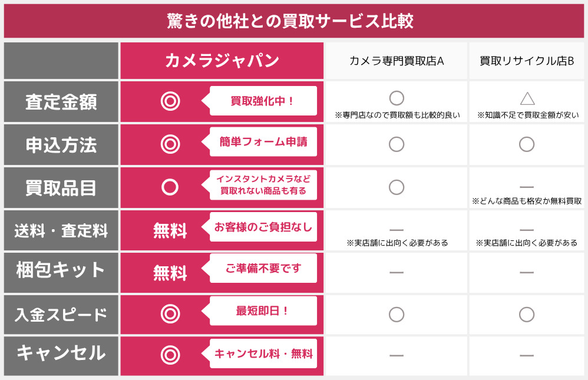
Task: Click the 驚きの他社との買取サービス比較 title banner
Action: (294, 22)
